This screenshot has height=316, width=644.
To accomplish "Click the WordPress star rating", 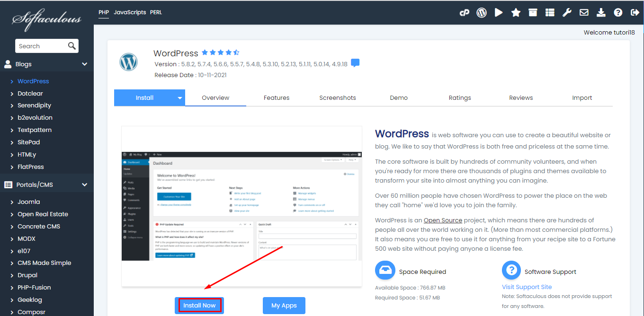I will coord(221,53).
